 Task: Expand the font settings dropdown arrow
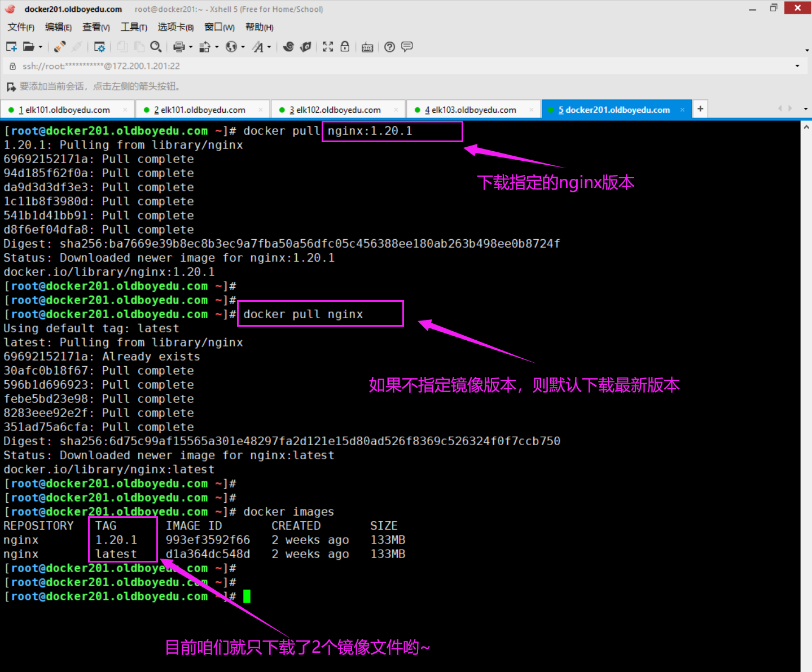[x=269, y=47]
